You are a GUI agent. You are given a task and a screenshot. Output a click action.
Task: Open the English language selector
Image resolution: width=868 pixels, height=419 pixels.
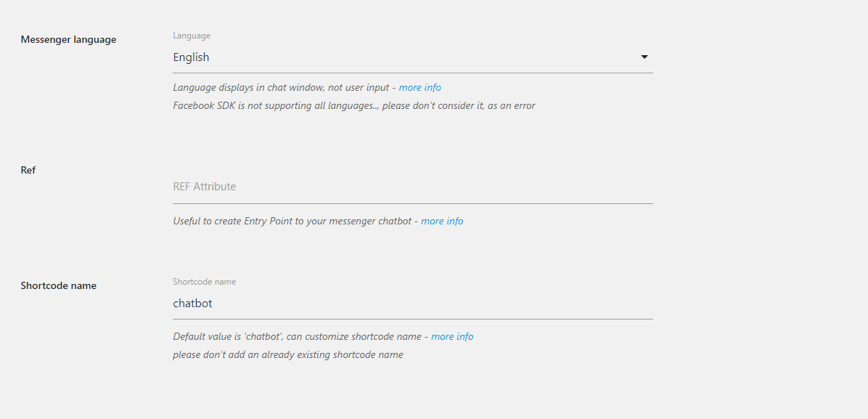click(x=412, y=57)
